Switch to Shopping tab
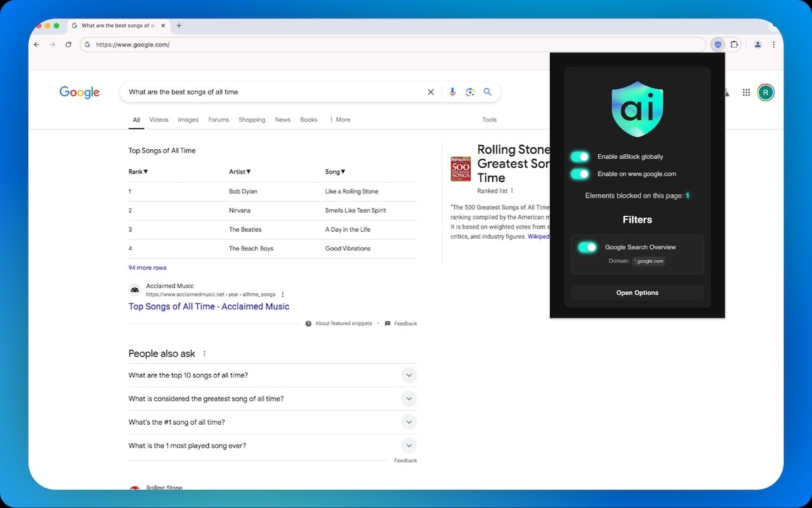The image size is (812, 508). pyautogui.click(x=252, y=119)
